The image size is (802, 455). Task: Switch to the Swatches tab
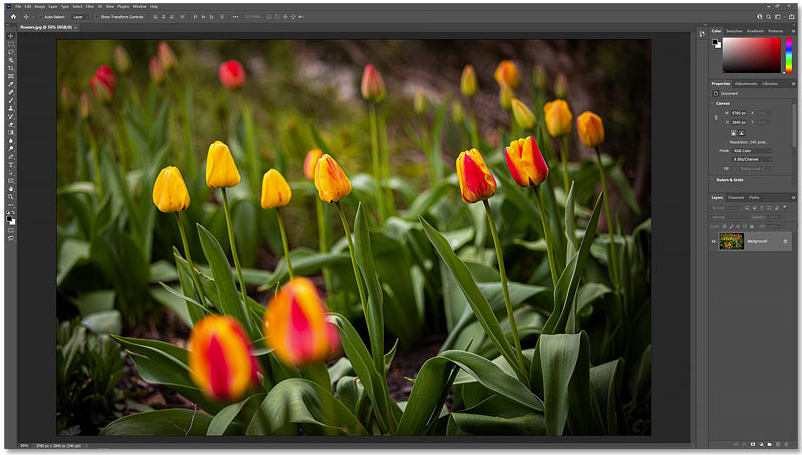[734, 31]
